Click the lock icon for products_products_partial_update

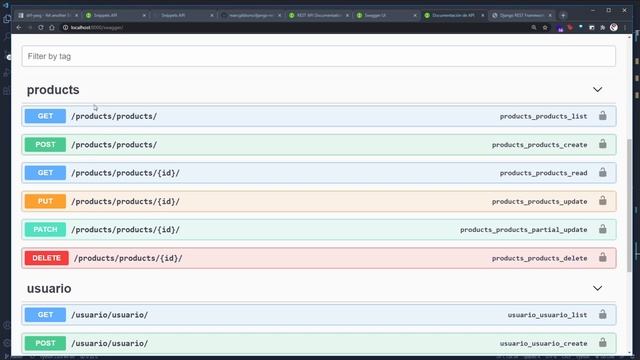[x=602, y=229]
